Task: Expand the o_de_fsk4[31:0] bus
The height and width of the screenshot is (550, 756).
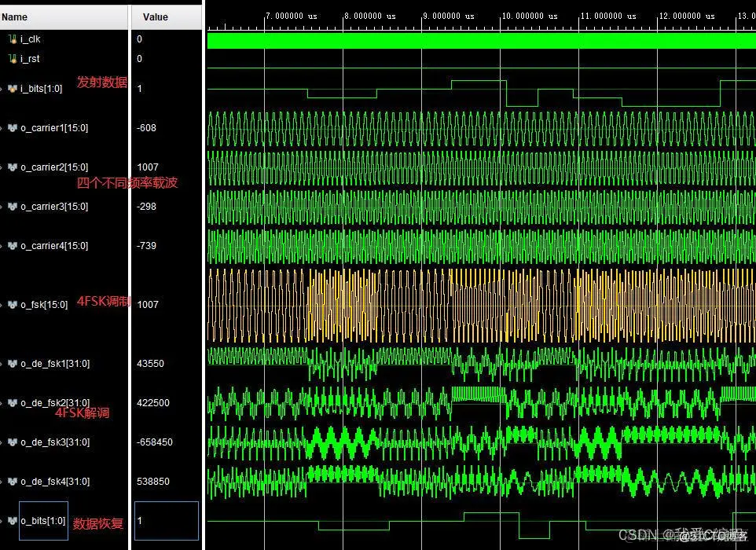Action: [2, 482]
